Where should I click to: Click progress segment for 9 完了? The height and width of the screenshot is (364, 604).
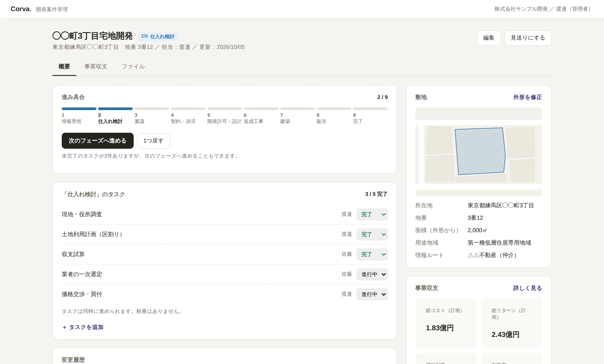(370, 109)
